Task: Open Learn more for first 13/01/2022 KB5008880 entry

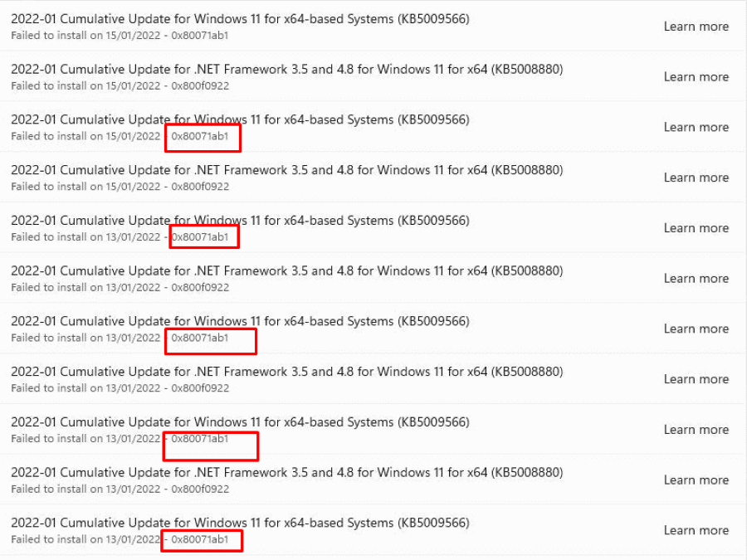Action: click(x=696, y=279)
